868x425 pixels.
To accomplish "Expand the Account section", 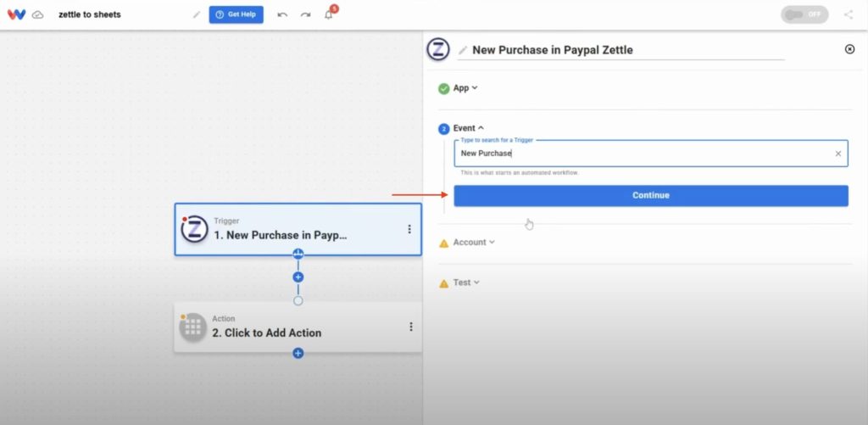I will [x=474, y=242].
